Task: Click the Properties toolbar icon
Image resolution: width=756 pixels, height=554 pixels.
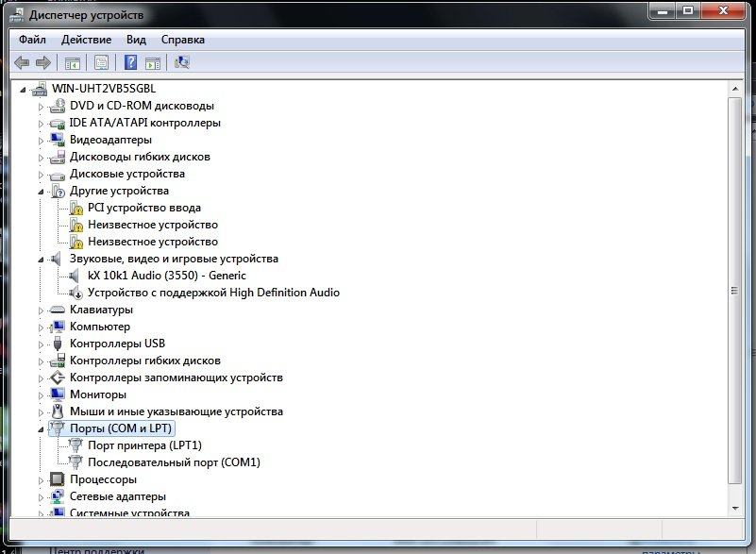Action: (101, 63)
